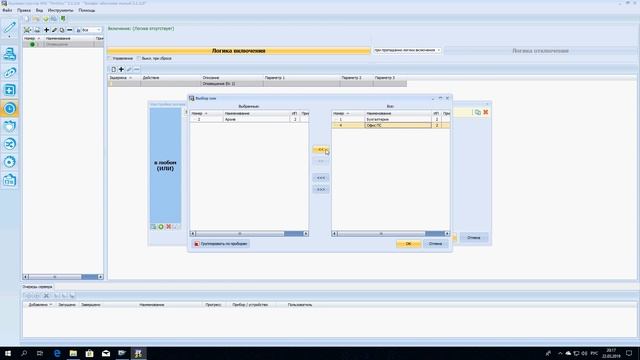Switch to the 'Логика отключения' tab
640x360 pixels.
[x=540, y=51]
